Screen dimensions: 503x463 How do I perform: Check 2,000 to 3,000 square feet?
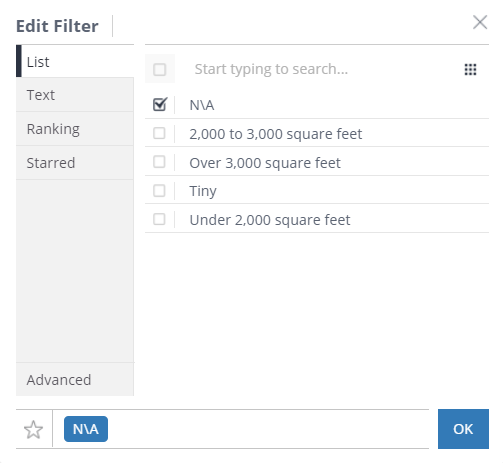coord(159,133)
